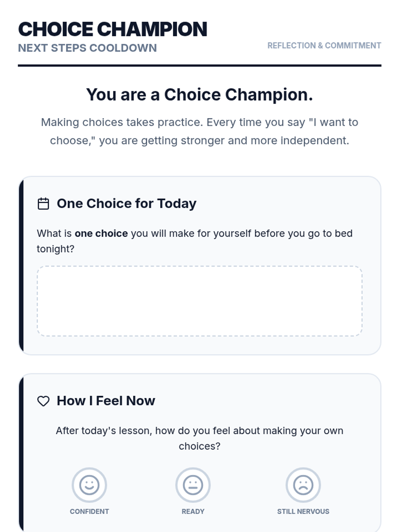Click the 'Making choices takes practice' paragraph
The width and height of the screenshot is (399, 532).
pyautogui.click(x=199, y=131)
